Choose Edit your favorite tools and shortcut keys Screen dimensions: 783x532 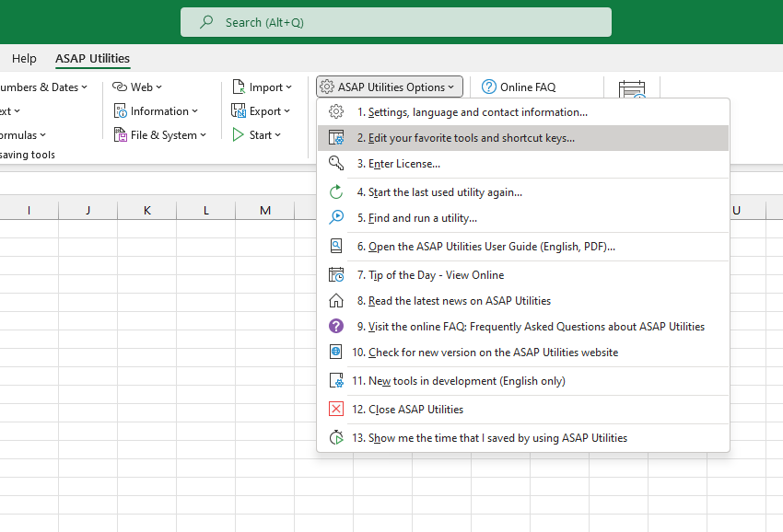pyautogui.click(x=523, y=138)
